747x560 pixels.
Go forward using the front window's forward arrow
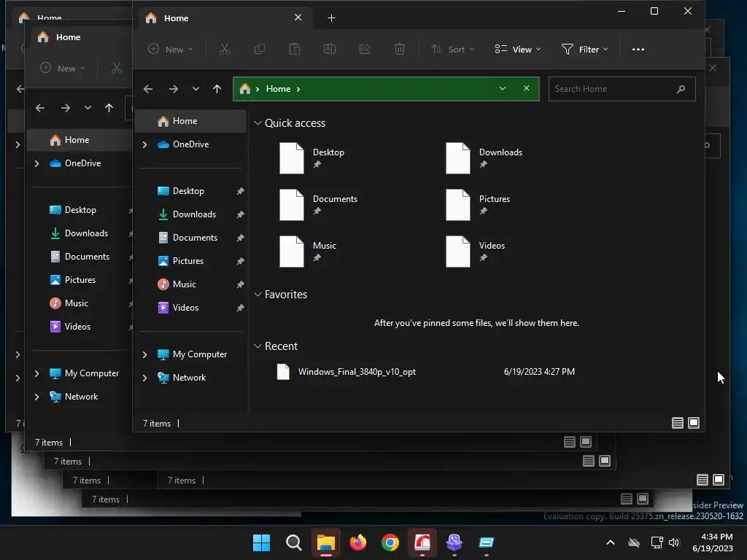[174, 89]
